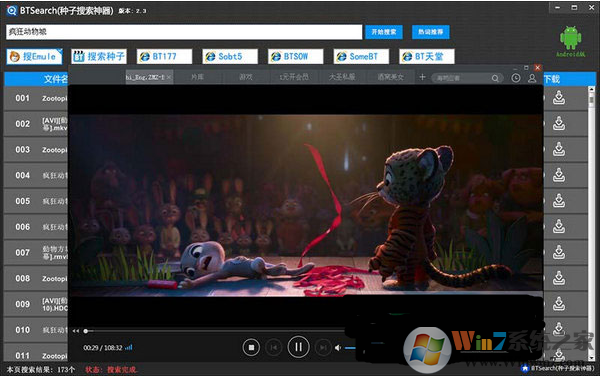This screenshot has height=376, width=601.
Task: Download result 001 with the download icon
Action: 559,98
